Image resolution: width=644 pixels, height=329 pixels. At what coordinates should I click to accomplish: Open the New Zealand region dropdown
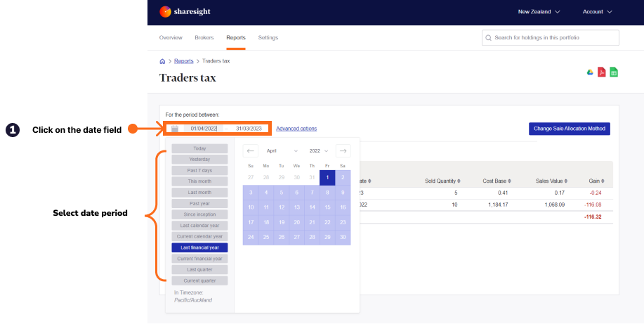539,12
